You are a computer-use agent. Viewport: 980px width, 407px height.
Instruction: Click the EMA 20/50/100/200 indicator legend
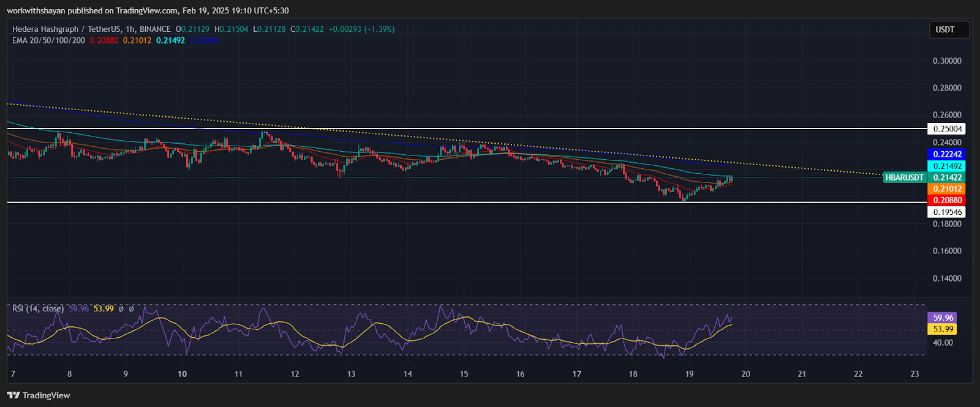pyautogui.click(x=49, y=40)
